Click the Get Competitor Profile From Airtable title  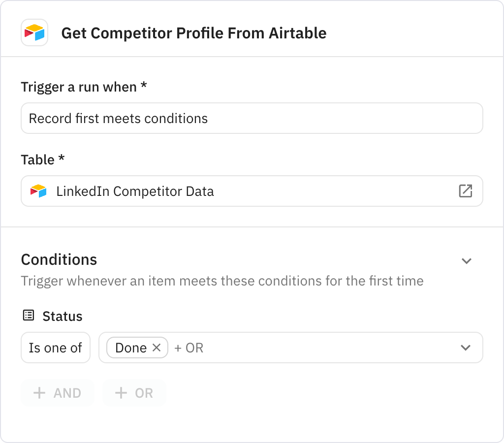[x=194, y=33]
